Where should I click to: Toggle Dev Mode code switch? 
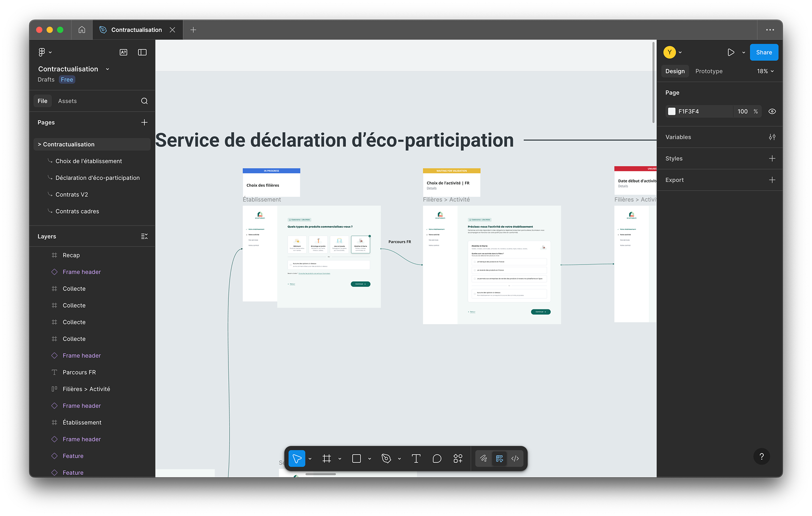coord(515,459)
